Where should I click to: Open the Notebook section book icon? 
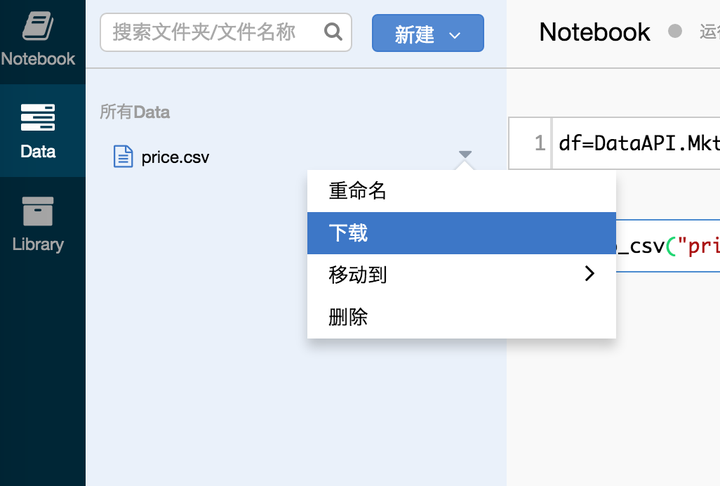tap(38, 26)
